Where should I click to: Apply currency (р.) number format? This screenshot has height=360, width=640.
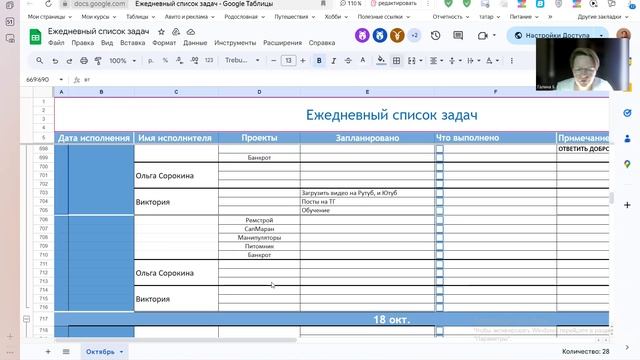tap(151, 60)
